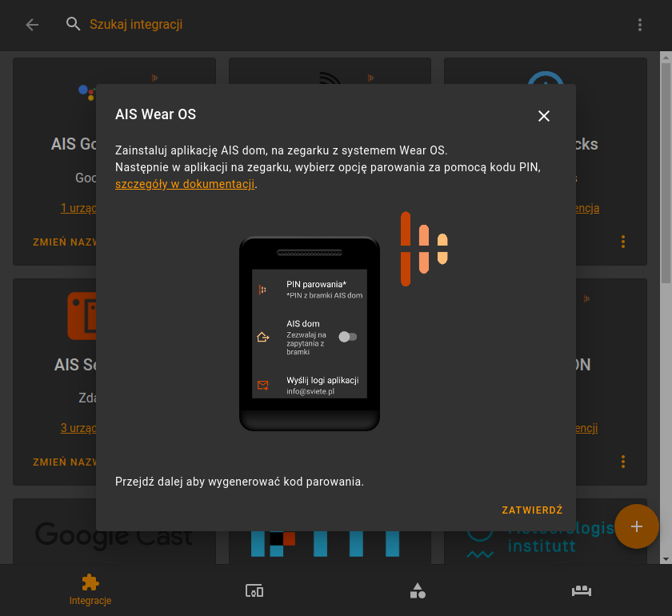Open the devices tab icon
This screenshot has height=616, width=672.
(254, 590)
